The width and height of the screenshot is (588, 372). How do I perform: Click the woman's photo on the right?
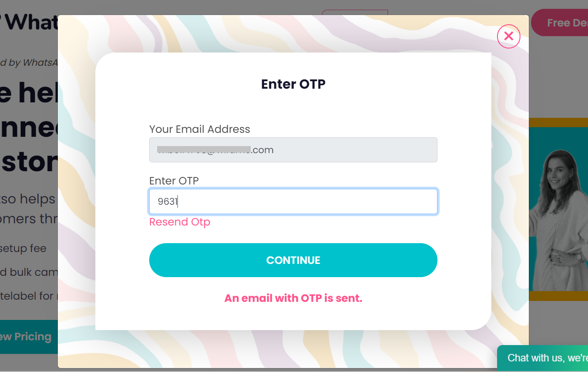pos(559,208)
